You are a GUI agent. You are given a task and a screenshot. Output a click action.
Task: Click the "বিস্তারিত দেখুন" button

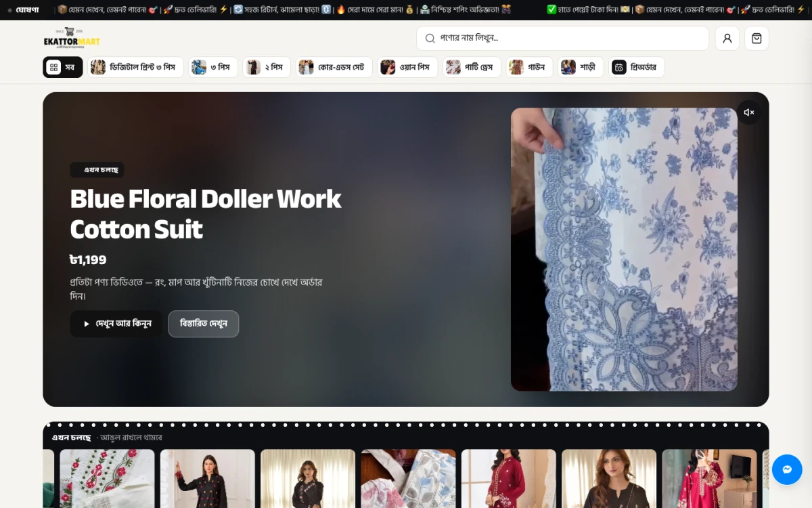(204, 324)
